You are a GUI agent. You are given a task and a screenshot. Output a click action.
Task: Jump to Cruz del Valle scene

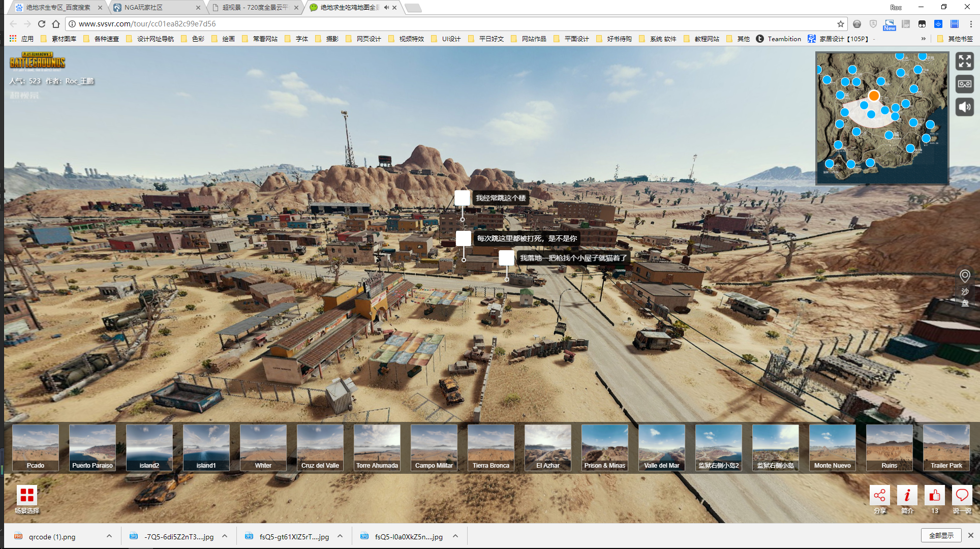[x=320, y=448]
